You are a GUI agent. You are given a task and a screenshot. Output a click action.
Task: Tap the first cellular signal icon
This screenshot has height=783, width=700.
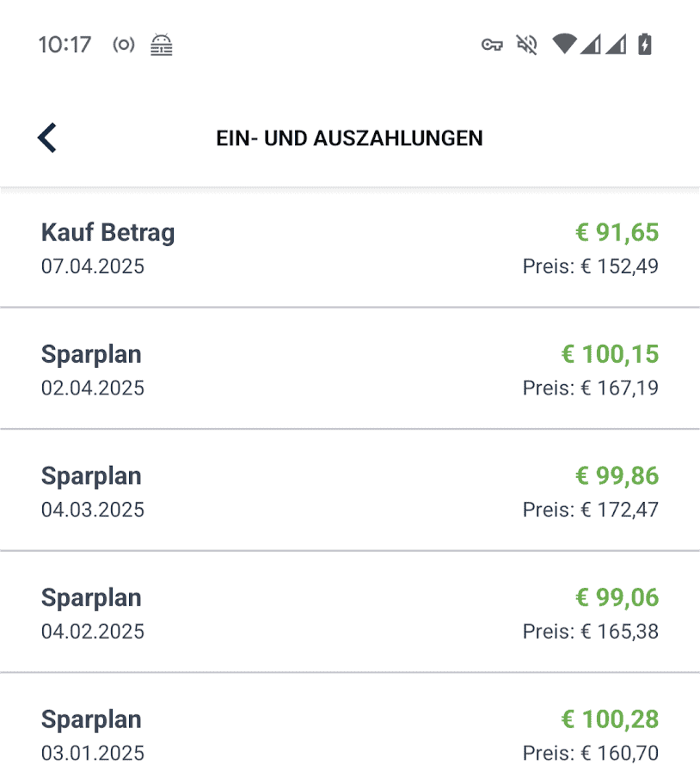tap(591, 44)
